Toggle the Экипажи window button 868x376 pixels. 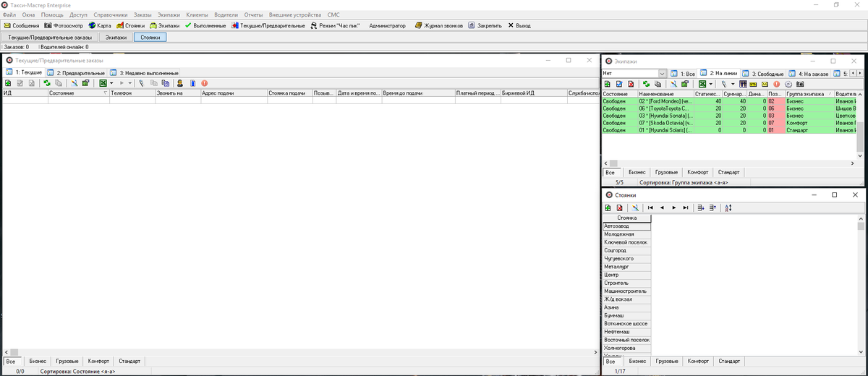(x=116, y=37)
